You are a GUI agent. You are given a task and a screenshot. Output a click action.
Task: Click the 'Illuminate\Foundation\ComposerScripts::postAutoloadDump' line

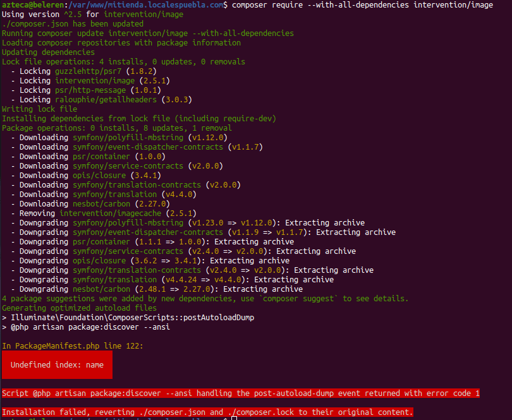(x=128, y=317)
